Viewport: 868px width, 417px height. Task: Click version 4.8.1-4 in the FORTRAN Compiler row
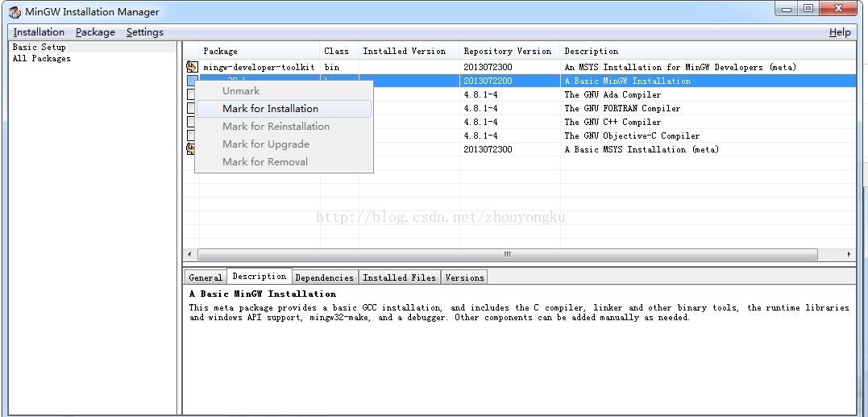pyautogui.click(x=480, y=108)
